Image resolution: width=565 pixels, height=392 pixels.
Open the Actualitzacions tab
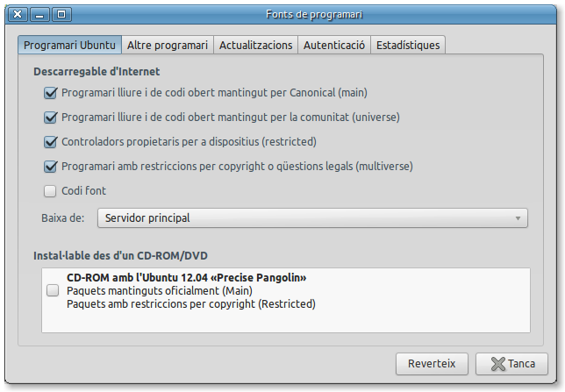[255, 45]
